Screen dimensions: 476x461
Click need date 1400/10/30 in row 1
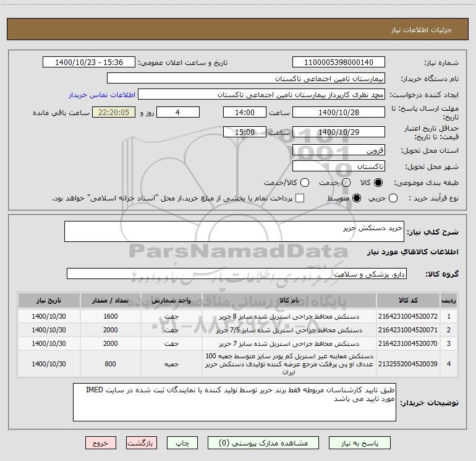(x=49, y=316)
